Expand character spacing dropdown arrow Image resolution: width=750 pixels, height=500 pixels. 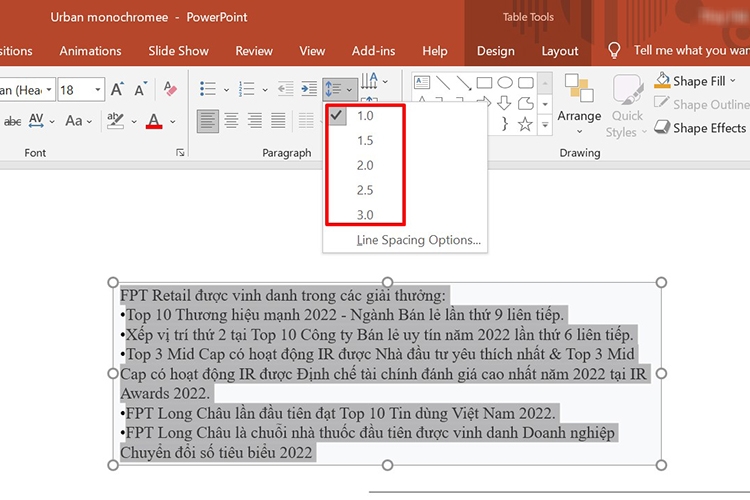click(52, 122)
